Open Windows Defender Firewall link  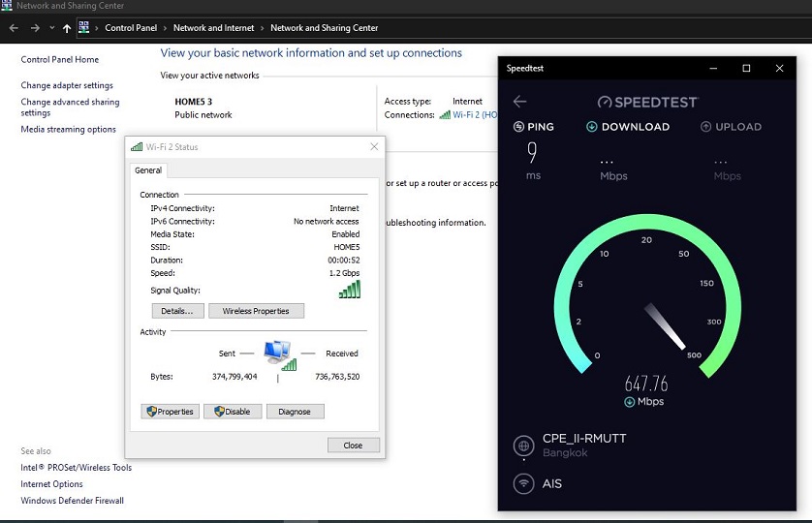pos(72,501)
